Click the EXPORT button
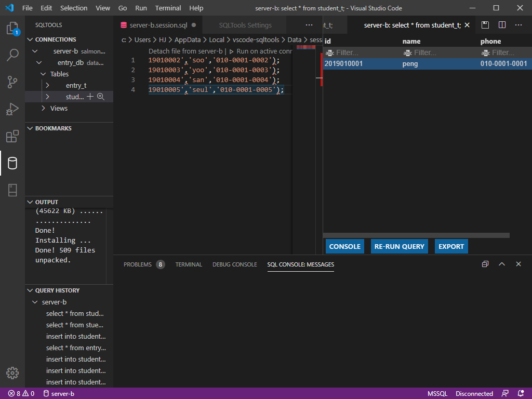The image size is (532, 399). tap(451, 246)
